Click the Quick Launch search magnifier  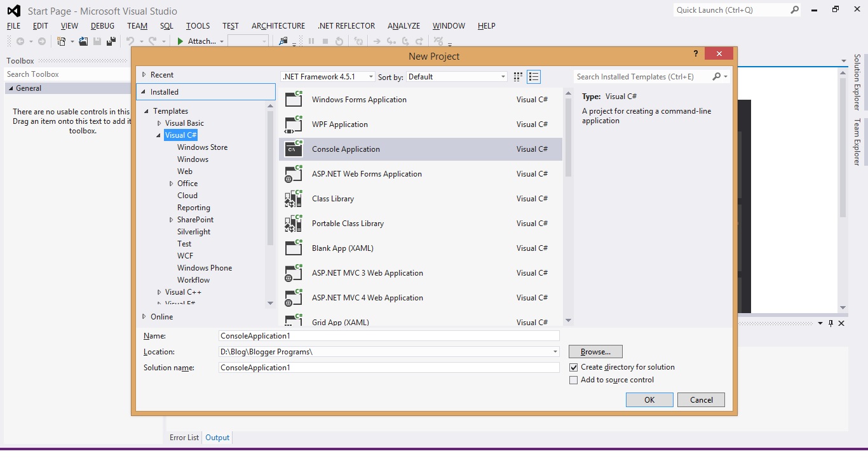coord(795,10)
